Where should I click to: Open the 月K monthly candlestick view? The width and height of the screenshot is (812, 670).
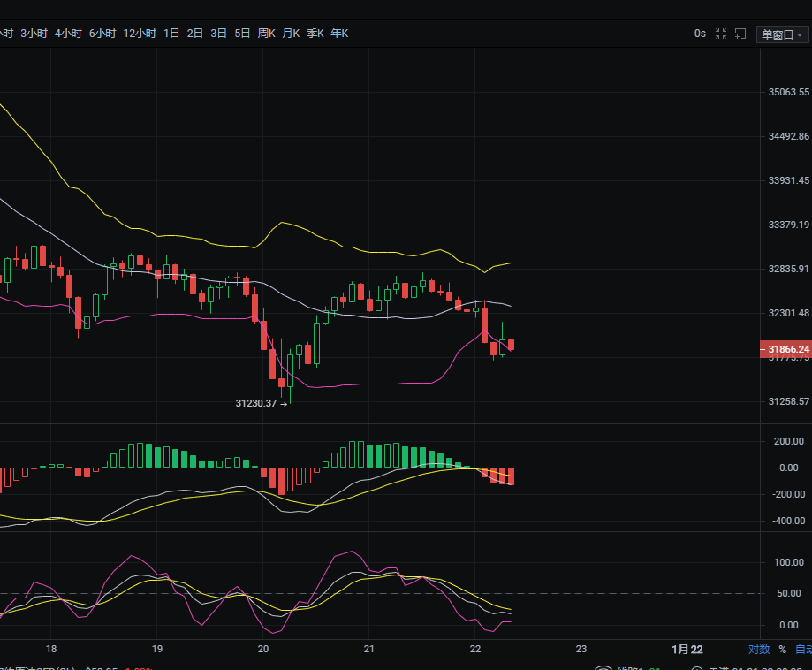[x=291, y=34]
